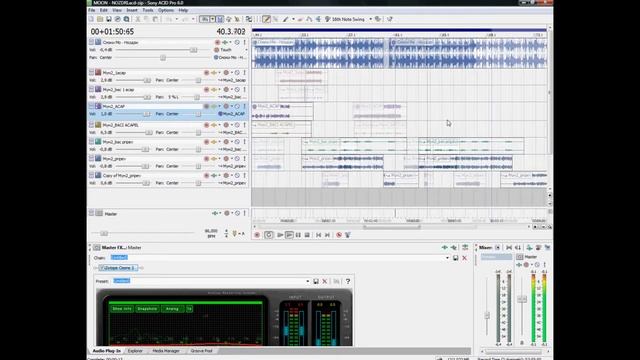Switch to the Media Manager tab

pos(166,351)
